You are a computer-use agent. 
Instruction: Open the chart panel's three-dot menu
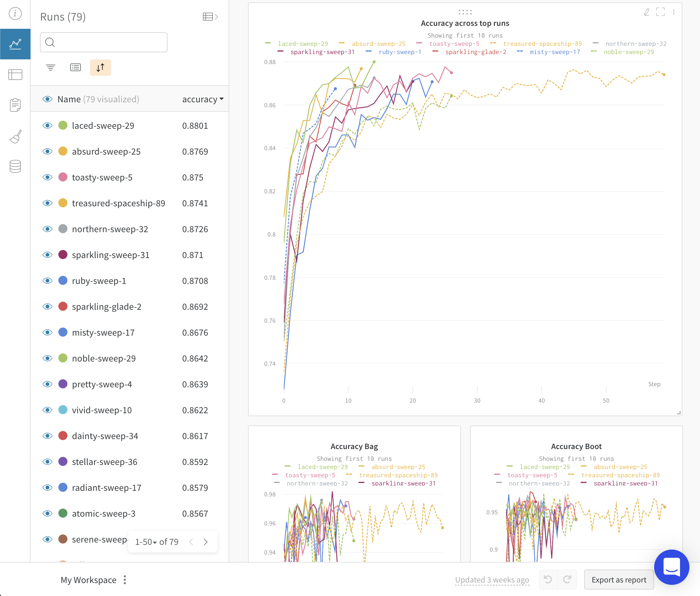tap(674, 12)
